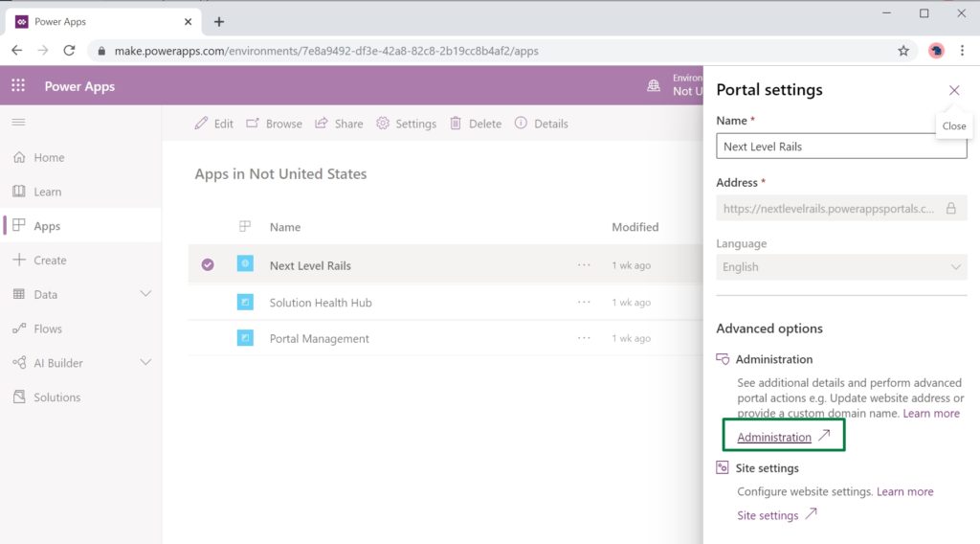The width and height of the screenshot is (980, 544).
Task: Open the app launcher waffle icon
Action: 18,85
